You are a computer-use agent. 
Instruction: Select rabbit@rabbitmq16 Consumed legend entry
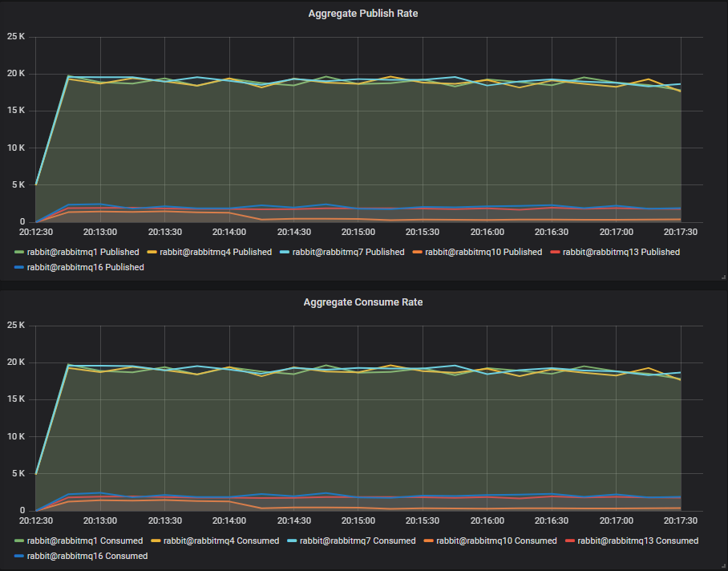(87, 556)
